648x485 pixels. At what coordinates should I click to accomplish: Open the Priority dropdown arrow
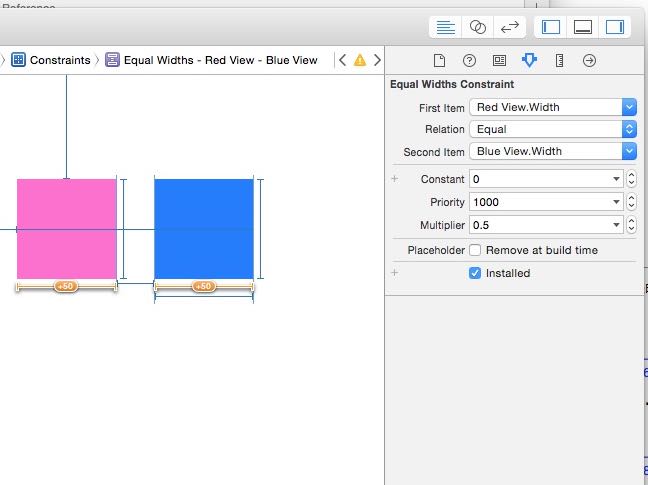tap(616, 202)
